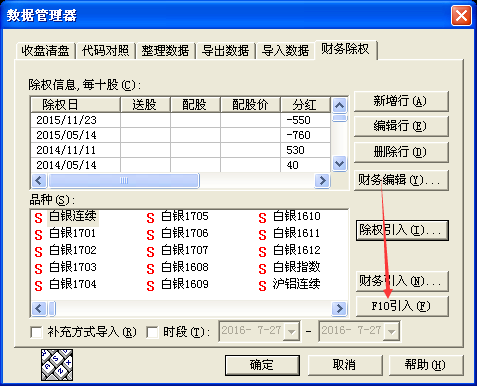Select the 2014/11/11 row
Screen dimensions: 477x386
point(180,150)
